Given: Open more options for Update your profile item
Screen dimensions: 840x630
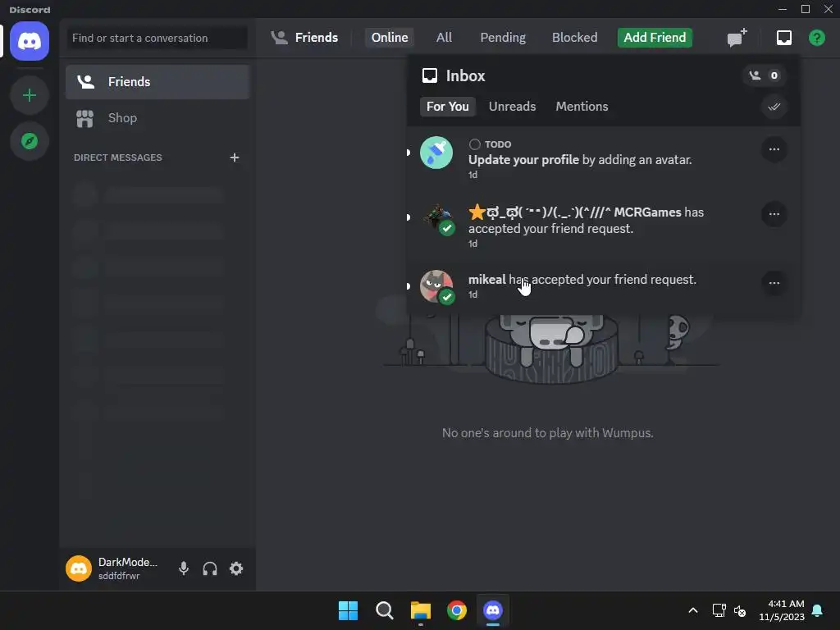Looking at the screenshot, I should click(774, 149).
